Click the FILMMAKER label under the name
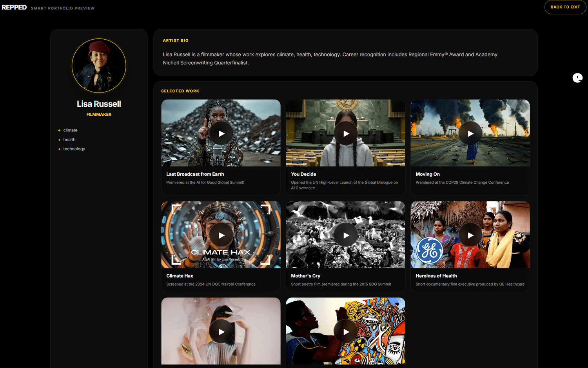This screenshot has height=368, width=588. click(x=99, y=115)
